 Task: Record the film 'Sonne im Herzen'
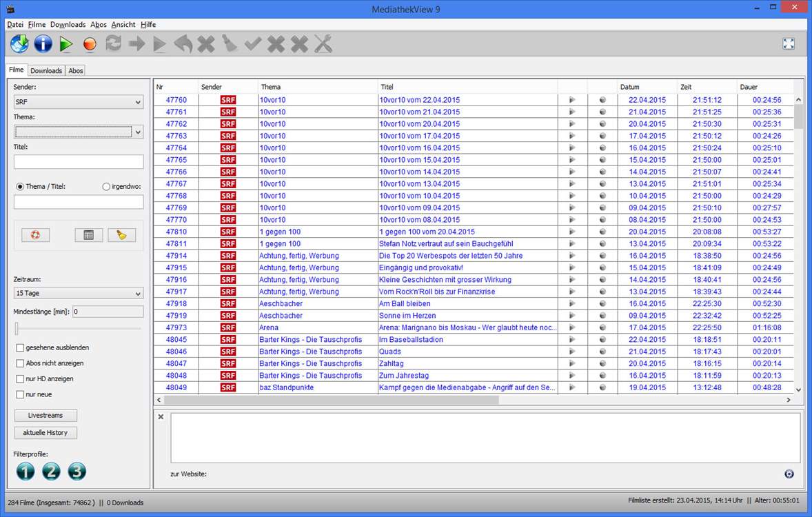(602, 316)
